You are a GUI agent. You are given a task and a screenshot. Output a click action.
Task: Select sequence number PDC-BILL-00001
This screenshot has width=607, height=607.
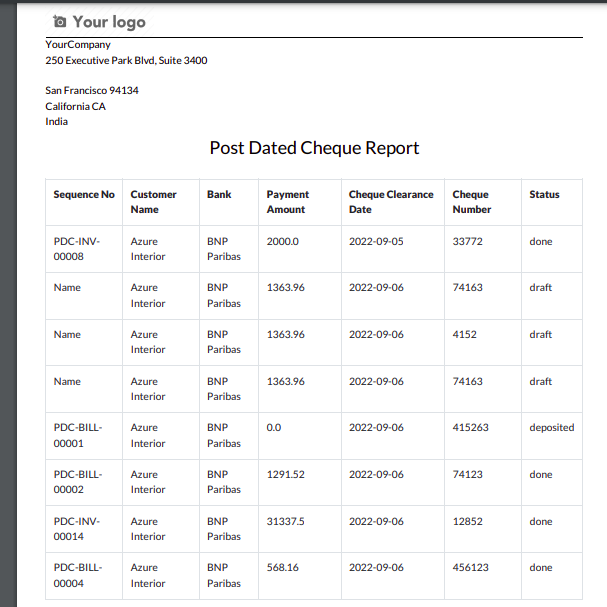point(78,436)
